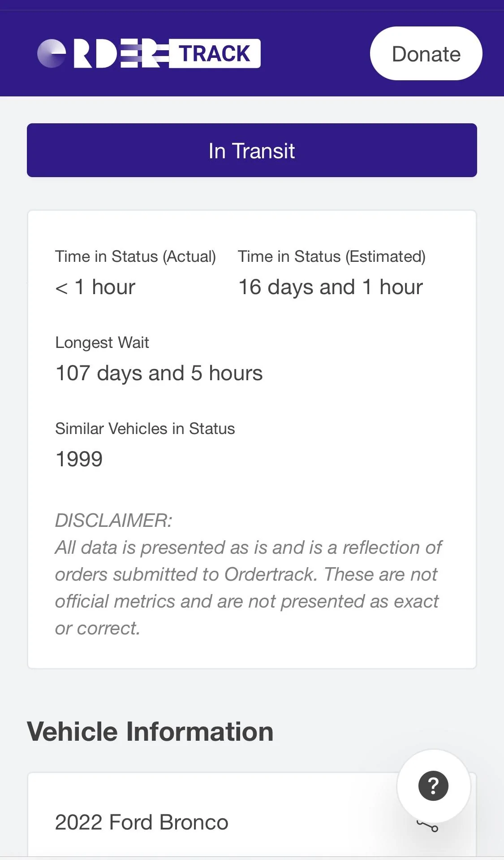Click the Time in Status (Estimated) label
The width and height of the screenshot is (504, 860).
tap(332, 256)
